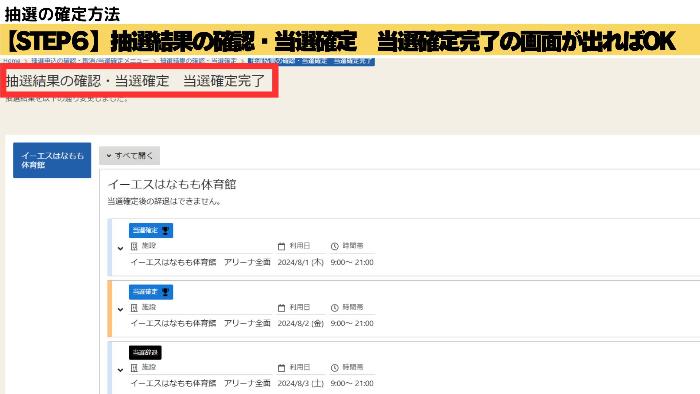
Task: Click clock icon in the 8/3 row
Action: tap(335, 368)
